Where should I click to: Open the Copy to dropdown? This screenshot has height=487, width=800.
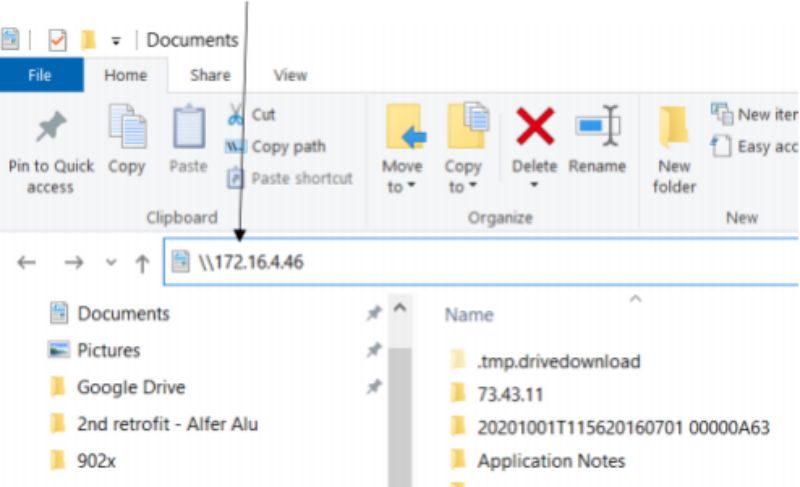click(463, 187)
